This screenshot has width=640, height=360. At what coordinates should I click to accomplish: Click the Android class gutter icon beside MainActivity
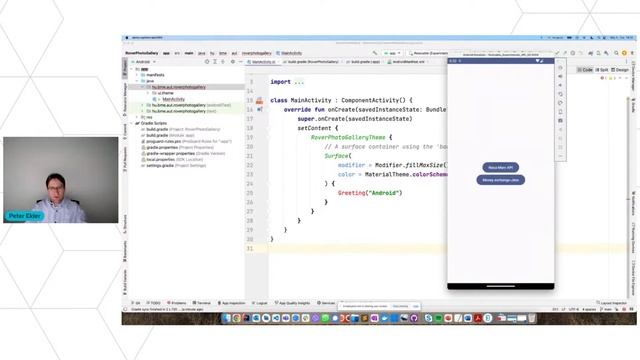click(260, 100)
